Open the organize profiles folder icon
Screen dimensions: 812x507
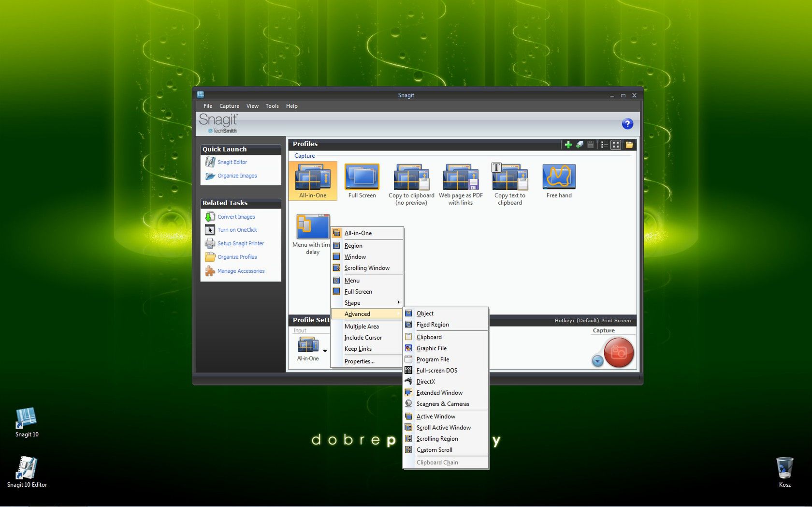(x=629, y=145)
